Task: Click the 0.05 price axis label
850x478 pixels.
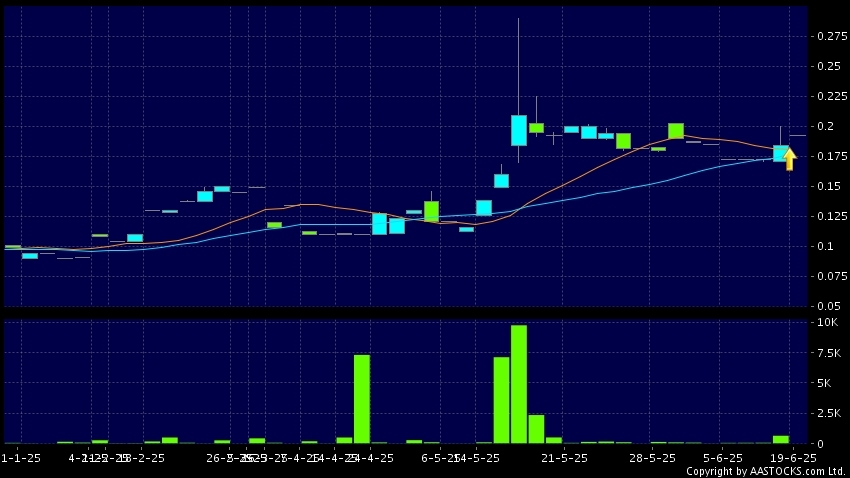Action: pyautogui.click(x=829, y=306)
